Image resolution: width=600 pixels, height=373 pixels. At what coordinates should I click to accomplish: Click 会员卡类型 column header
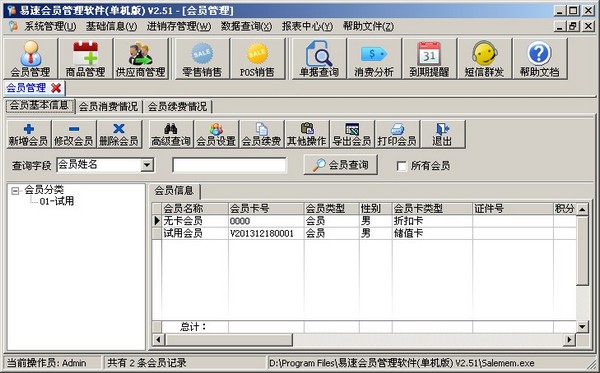(432, 209)
